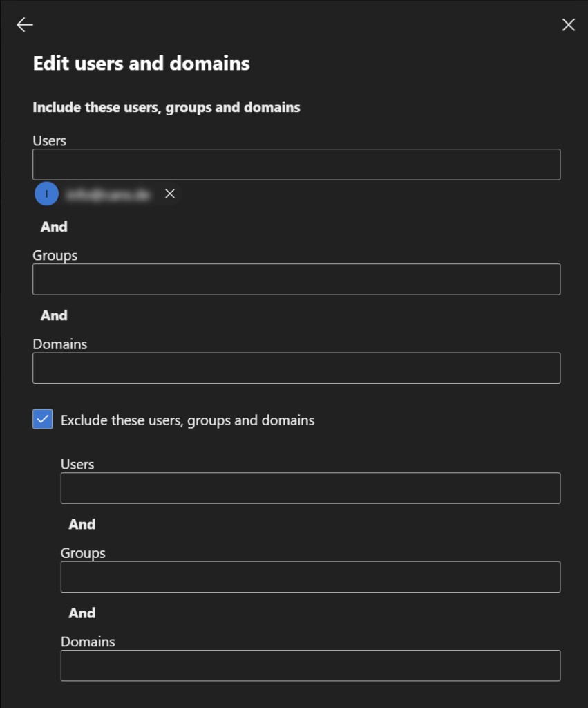Click the blurred user email chip
This screenshot has width=588, height=708.
pos(108,195)
